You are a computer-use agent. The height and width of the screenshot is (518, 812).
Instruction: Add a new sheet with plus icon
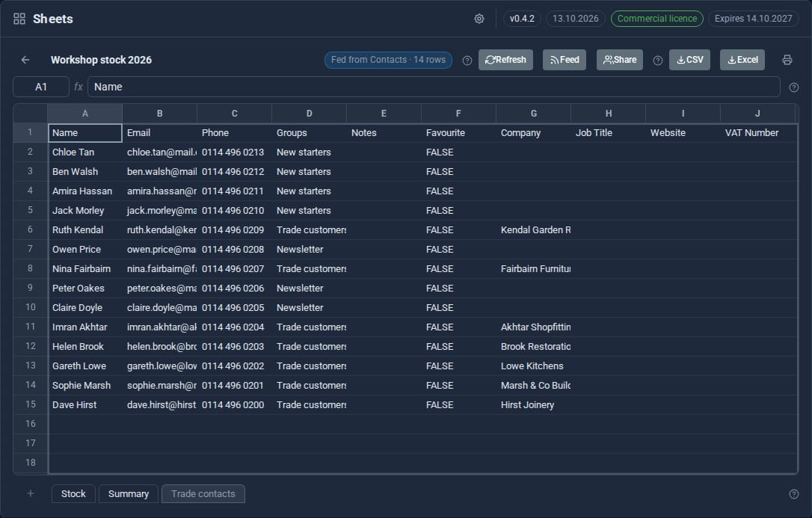pos(31,493)
